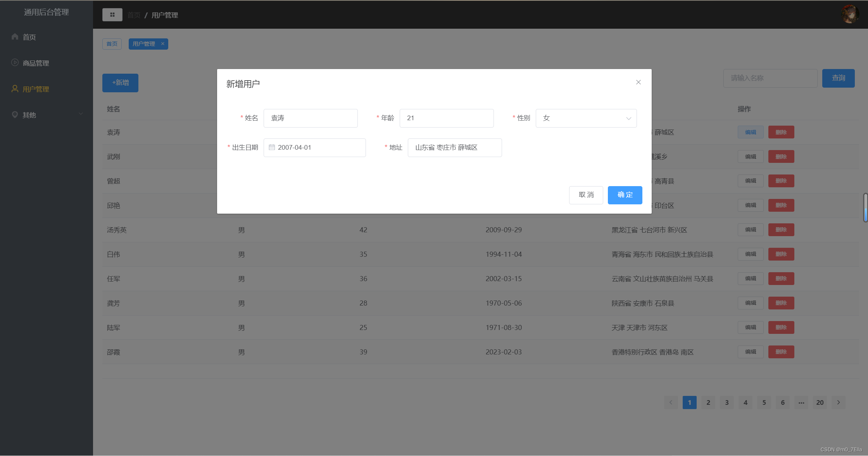Click the grid collapse menu icon
This screenshot has height=456, width=868.
(112, 15)
